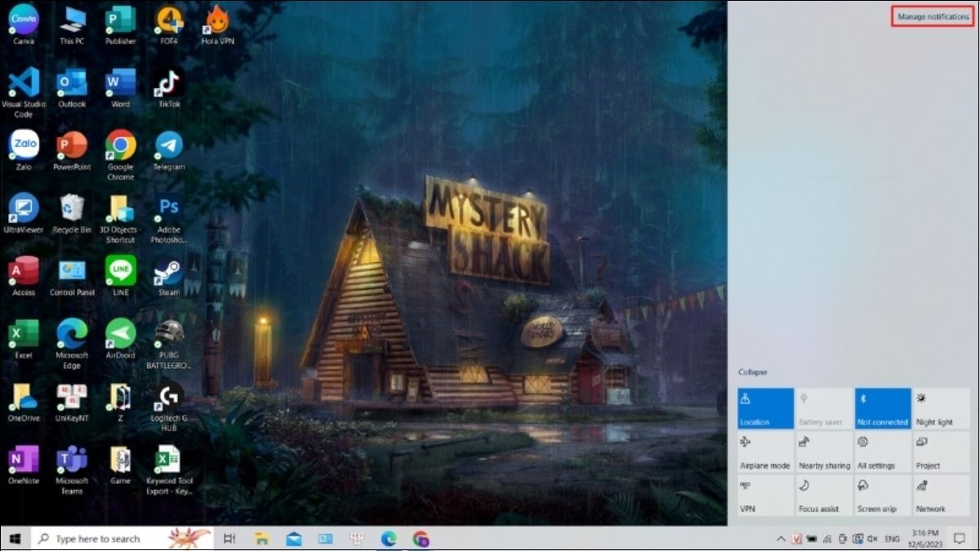Close Action Center via notification icon
980x551 pixels.
tap(960, 539)
